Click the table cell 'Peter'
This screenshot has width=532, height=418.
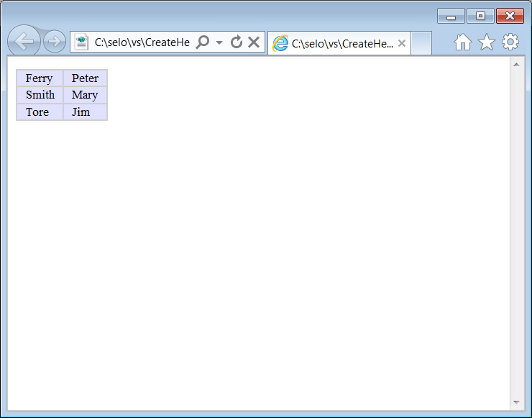click(85, 78)
